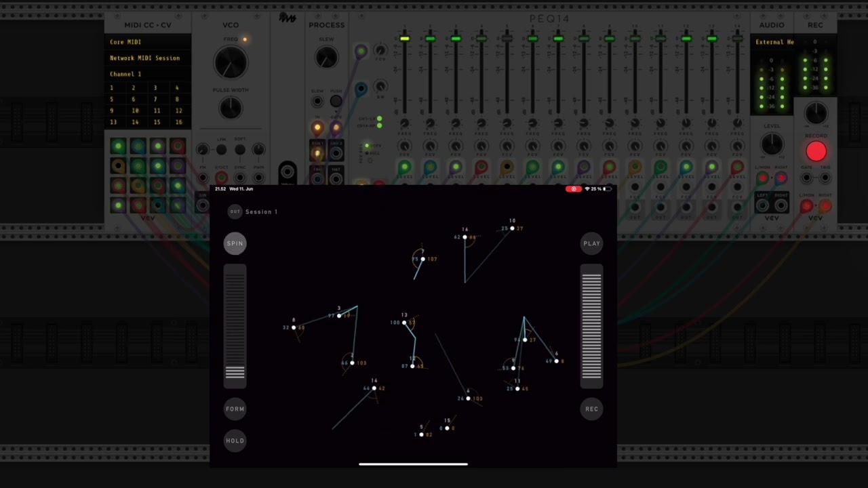Click the PEQ14 band 14 LEVEL jack
The height and width of the screenshot is (488, 868).
(737, 167)
